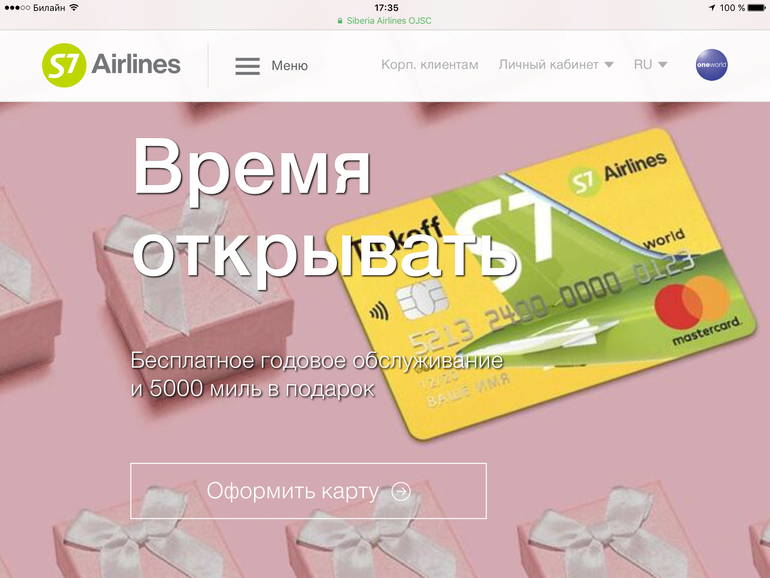Tap the green lock icon in address bar

(x=340, y=21)
